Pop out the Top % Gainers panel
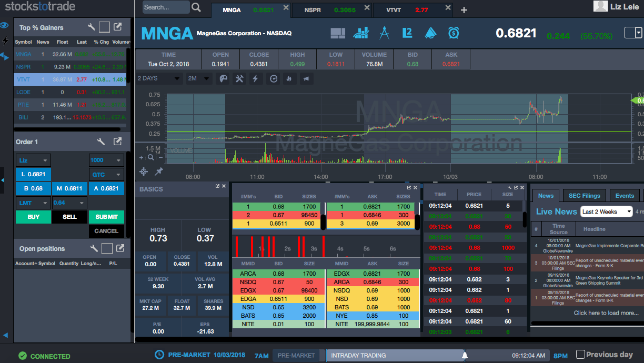Viewport: 644px width, 363px height. [118, 27]
